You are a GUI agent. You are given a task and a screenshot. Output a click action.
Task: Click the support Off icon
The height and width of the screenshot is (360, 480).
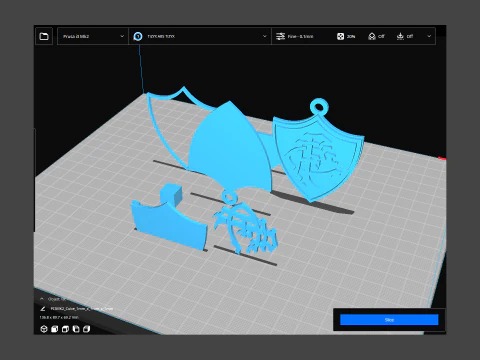pos(372,36)
